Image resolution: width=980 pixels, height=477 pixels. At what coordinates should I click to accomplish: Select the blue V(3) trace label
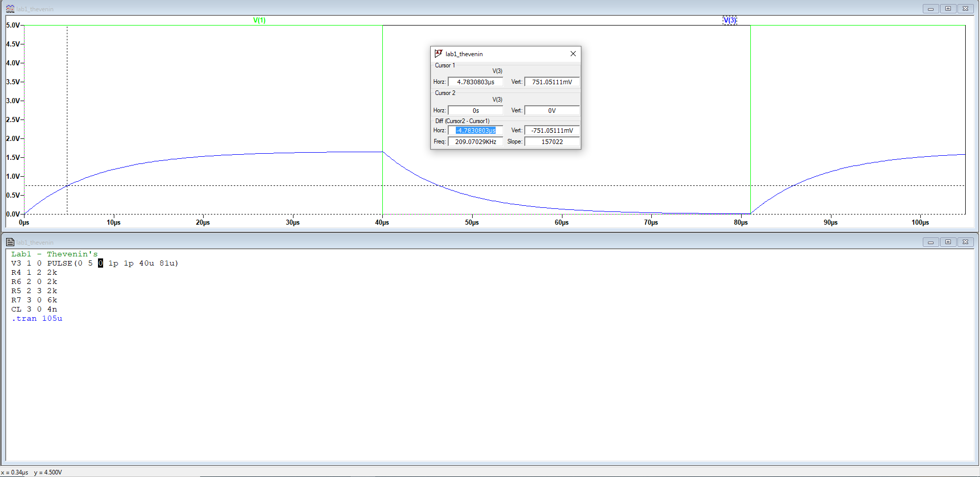coord(729,20)
